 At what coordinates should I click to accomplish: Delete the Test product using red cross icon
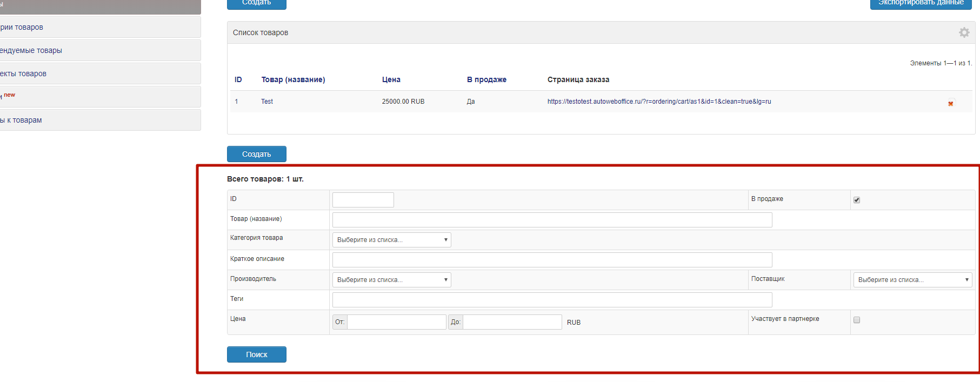[x=950, y=103]
